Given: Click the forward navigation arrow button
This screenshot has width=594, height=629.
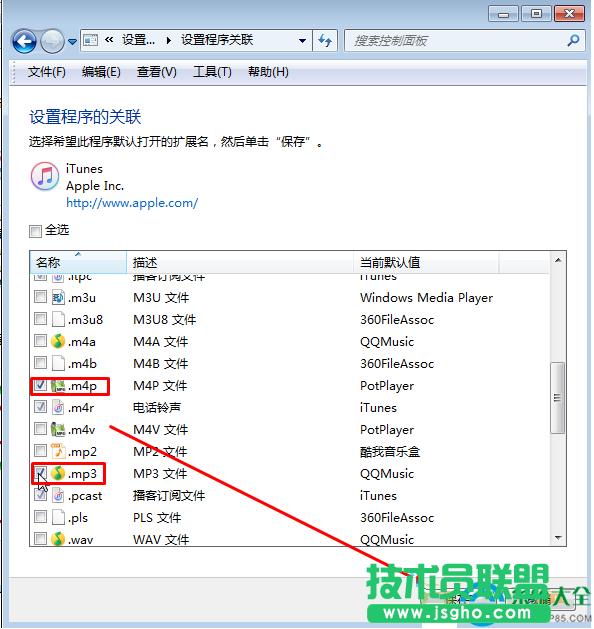Looking at the screenshot, I should 53,41.
